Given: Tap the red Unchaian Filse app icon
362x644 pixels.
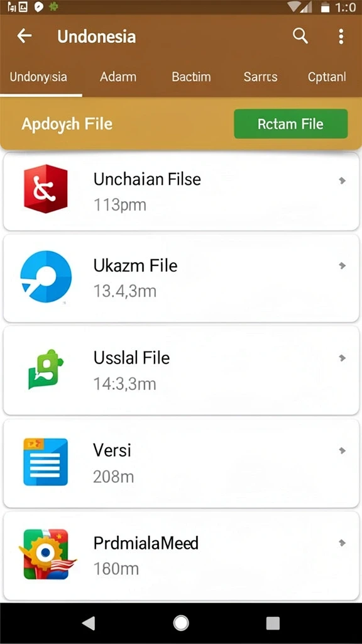Looking at the screenshot, I should coord(45,189).
